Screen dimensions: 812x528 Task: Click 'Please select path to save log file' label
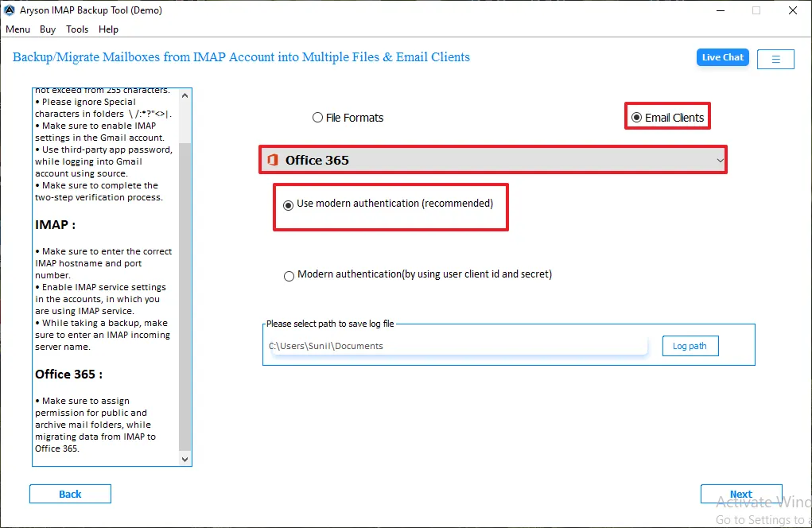(x=330, y=324)
